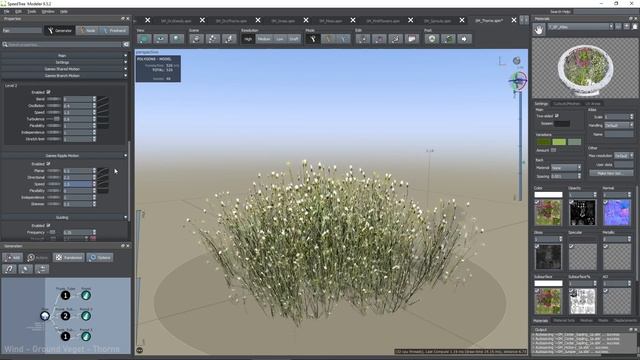Toggle the Level 2 Enabled checkbox
640x360 pixels.
48,92
